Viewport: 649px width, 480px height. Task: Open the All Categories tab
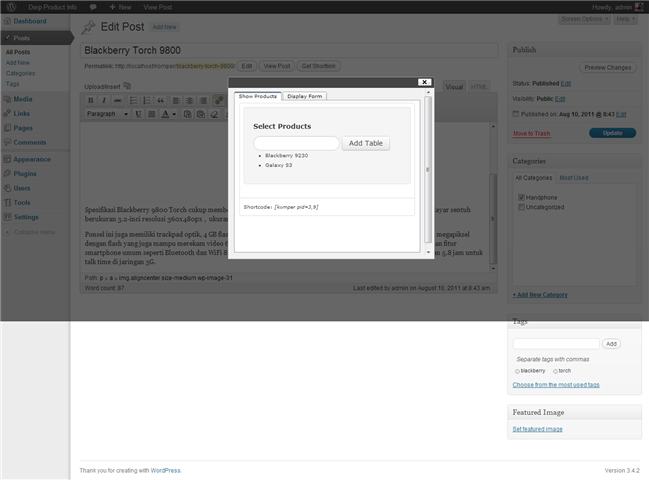point(534,178)
